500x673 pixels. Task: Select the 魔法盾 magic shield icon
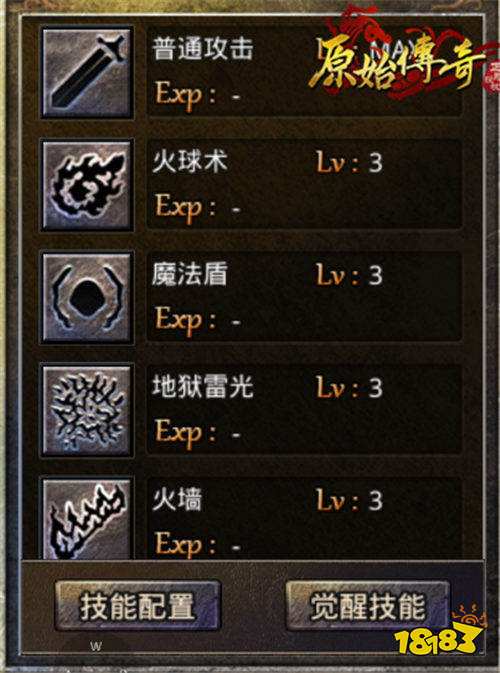[x=87, y=298]
